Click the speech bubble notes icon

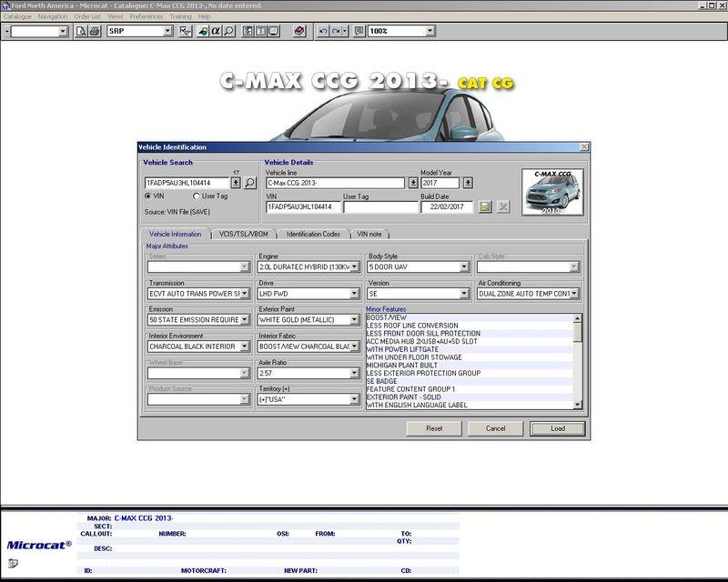click(x=359, y=31)
